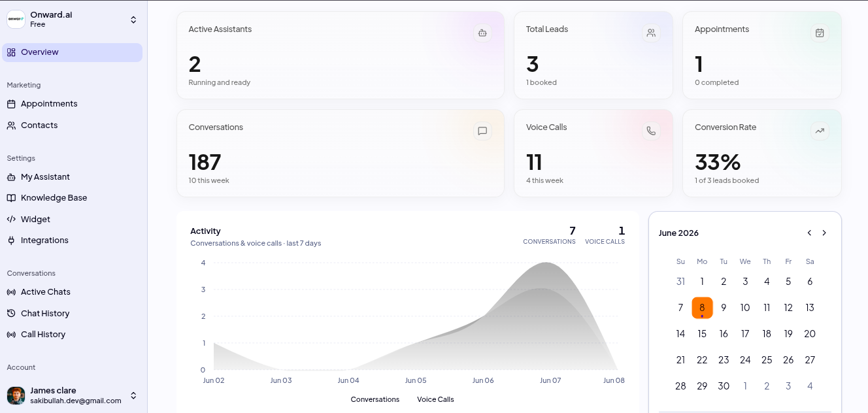Click the phone icon on Voice Calls card

tap(651, 131)
